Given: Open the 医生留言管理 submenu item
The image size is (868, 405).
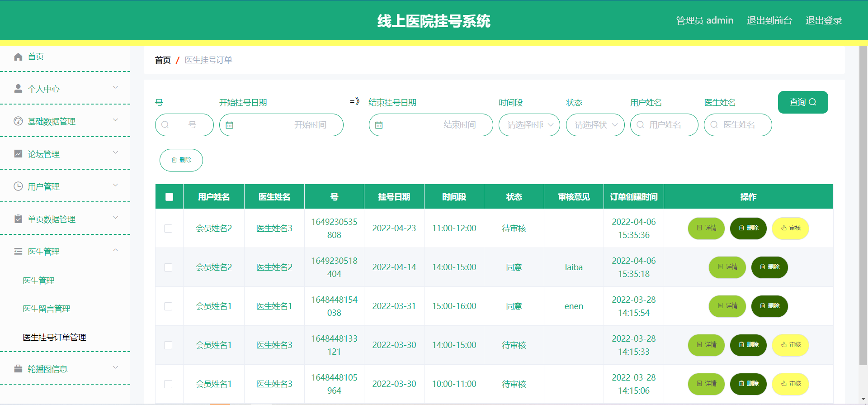Looking at the screenshot, I should click(47, 309).
